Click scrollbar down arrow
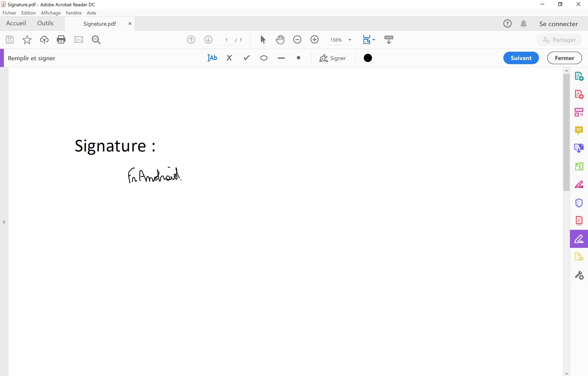This screenshot has width=588, height=376. coord(566,373)
